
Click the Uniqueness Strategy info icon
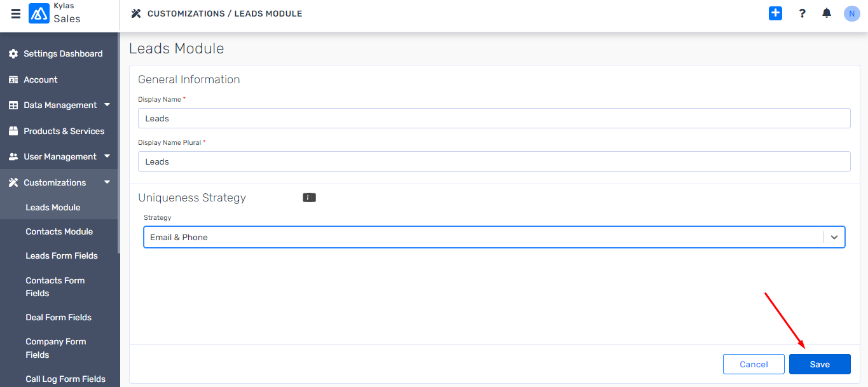coord(309,198)
